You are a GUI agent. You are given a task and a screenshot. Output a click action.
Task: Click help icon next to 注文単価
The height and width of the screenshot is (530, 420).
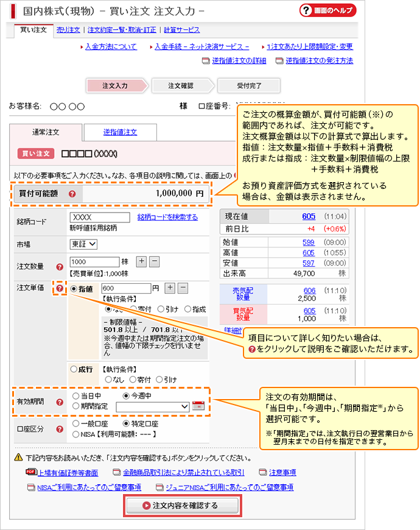click(60, 288)
